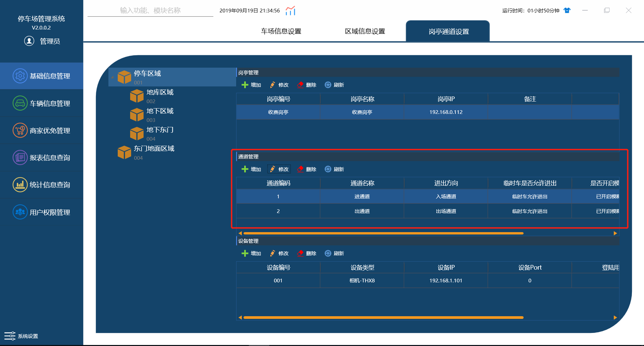Open 报表信息查询 report icon in sidebar
Image resolution: width=644 pixels, height=346 pixels.
pyautogui.click(x=20, y=157)
